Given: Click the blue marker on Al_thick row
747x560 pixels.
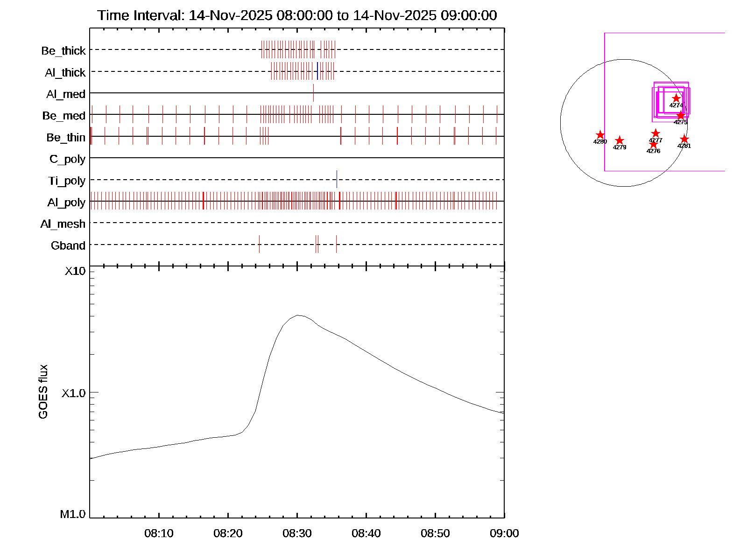Looking at the screenshot, I should (317, 71).
